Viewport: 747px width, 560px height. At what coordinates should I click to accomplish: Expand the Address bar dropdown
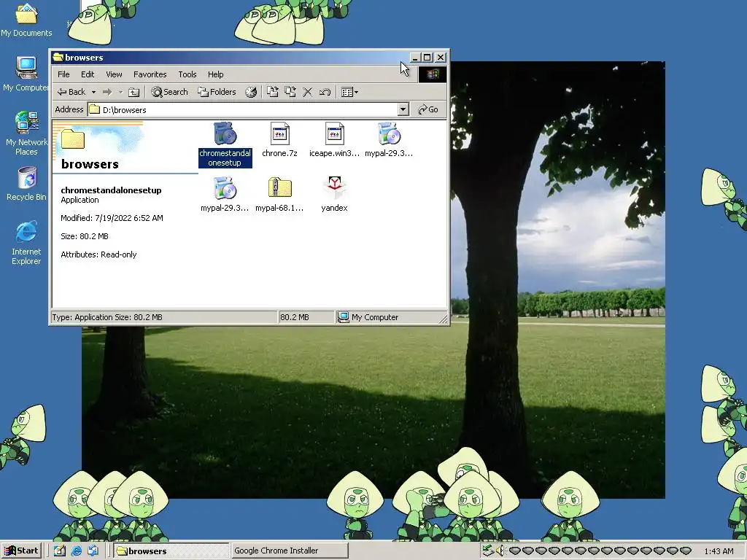[403, 109]
